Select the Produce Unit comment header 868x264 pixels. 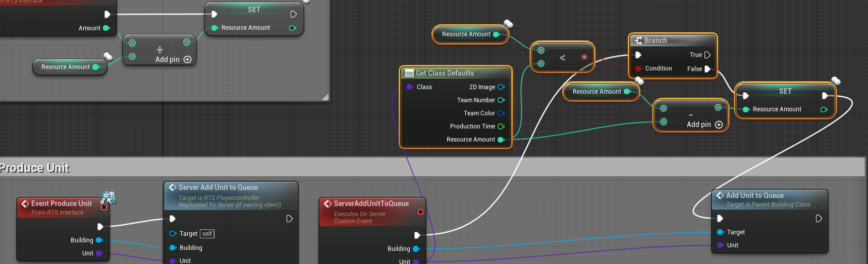[x=34, y=168]
